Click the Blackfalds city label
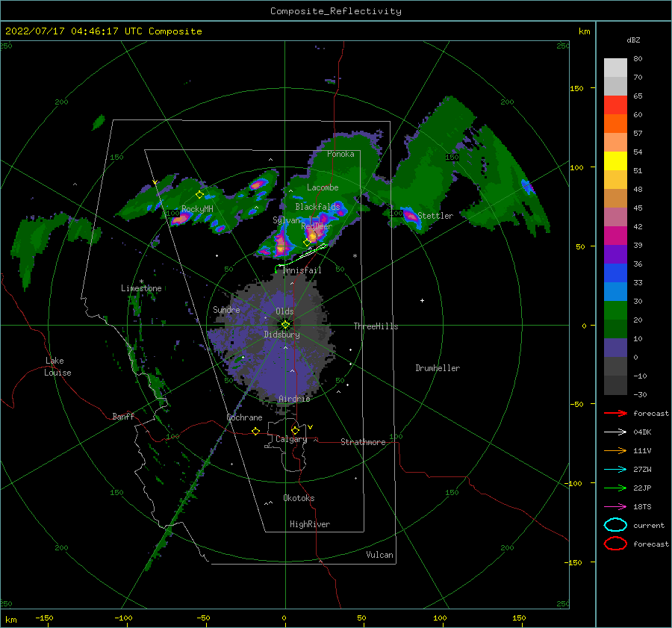Screen dimensions: 672x628 click(317, 207)
